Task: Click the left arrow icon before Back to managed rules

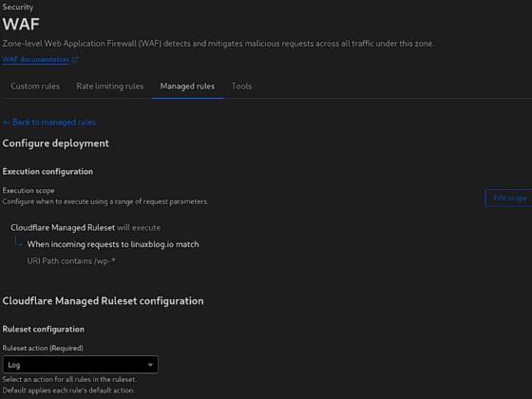Action: pos(6,123)
